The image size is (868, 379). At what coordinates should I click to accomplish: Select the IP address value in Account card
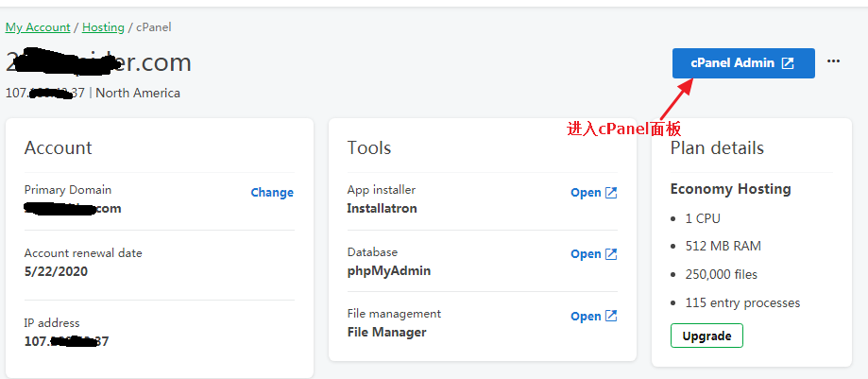click(66, 341)
